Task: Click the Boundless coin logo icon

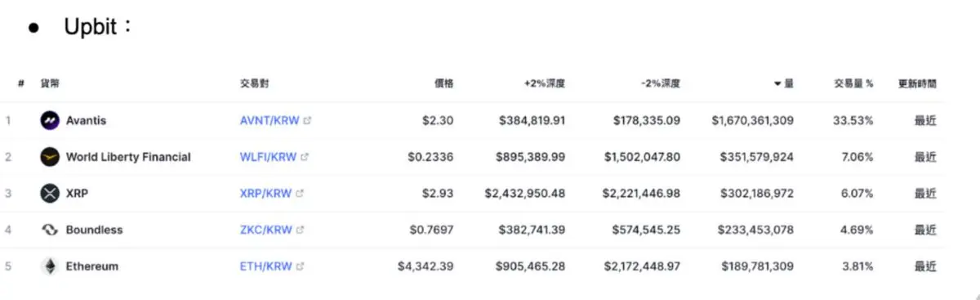Action: [x=50, y=230]
